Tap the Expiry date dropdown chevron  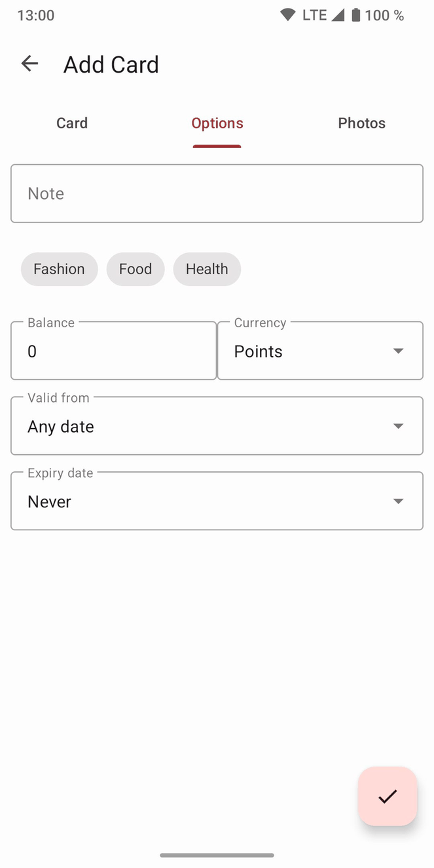click(398, 501)
